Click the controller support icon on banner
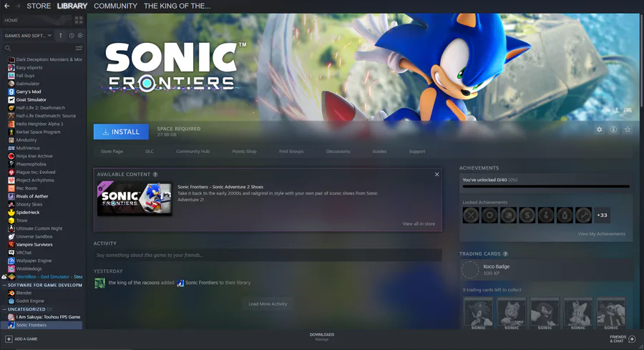Image resolution: width=644 pixels, height=350 pixels. tap(628, 110)
